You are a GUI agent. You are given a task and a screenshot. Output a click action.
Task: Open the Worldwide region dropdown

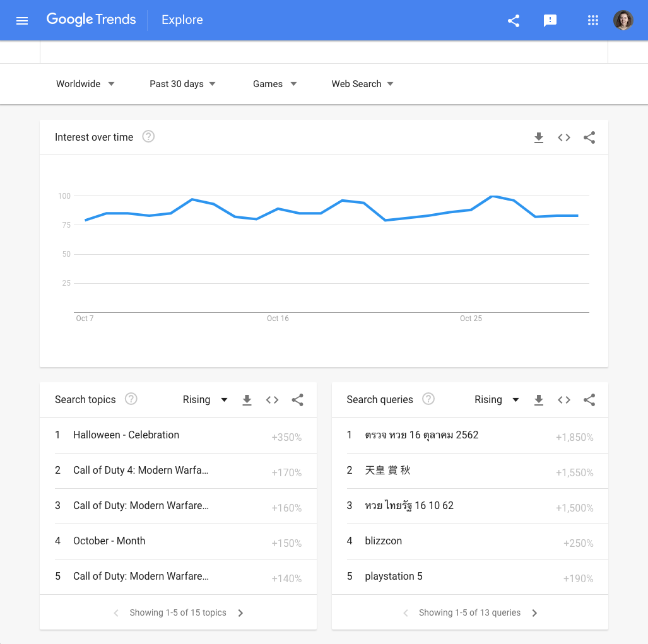[x=85, y=84]
